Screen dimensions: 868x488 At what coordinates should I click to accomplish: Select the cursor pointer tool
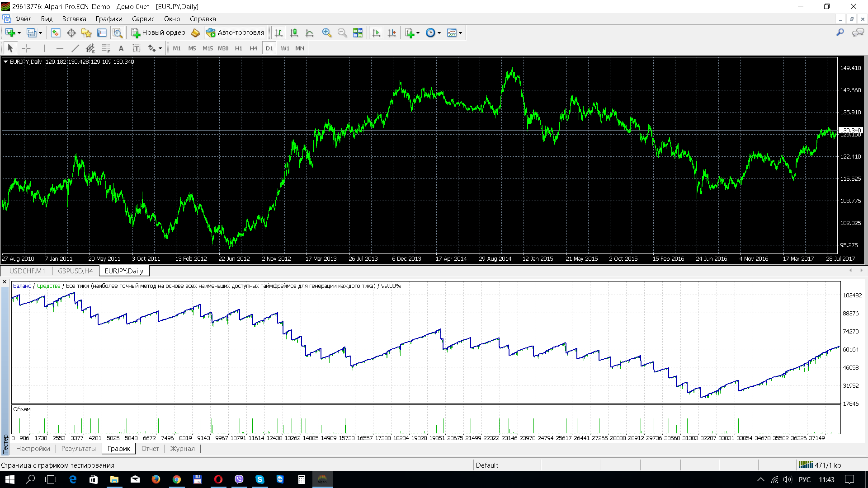10,48
